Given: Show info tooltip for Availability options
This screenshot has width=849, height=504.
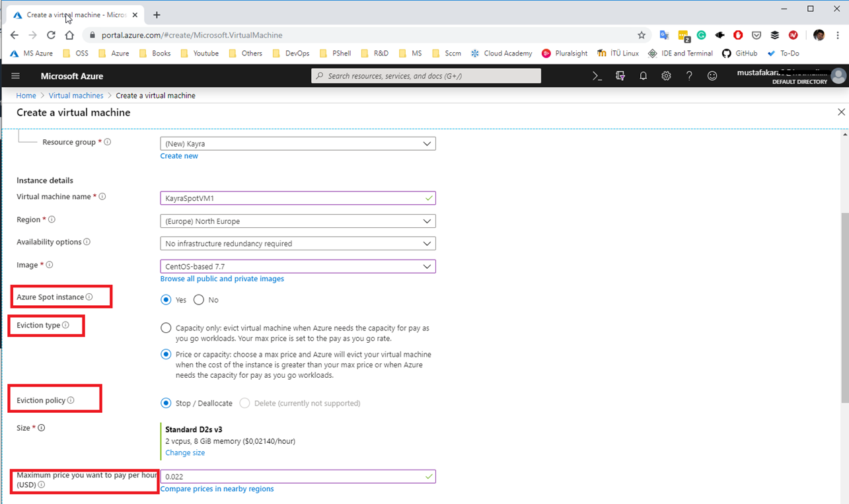Looking at the screenshot, I should [87, 242].
